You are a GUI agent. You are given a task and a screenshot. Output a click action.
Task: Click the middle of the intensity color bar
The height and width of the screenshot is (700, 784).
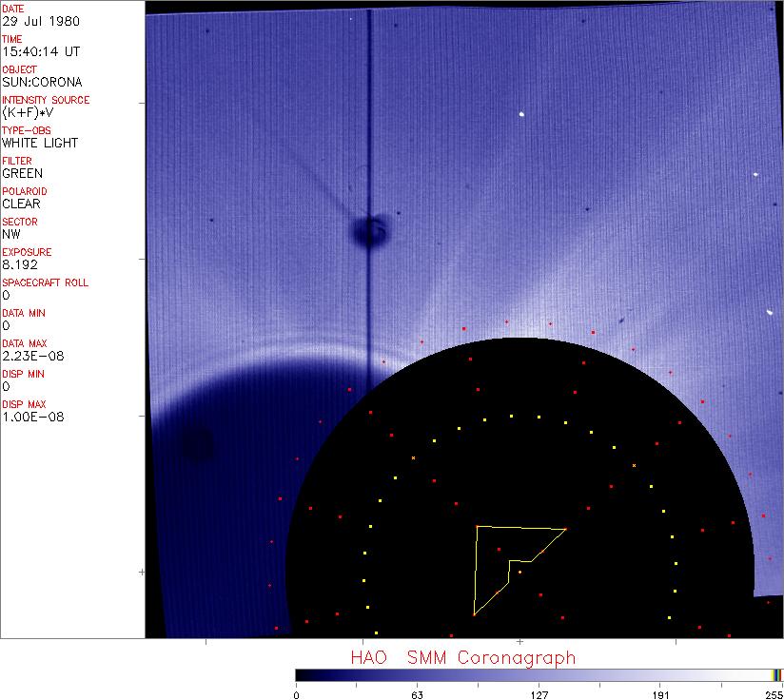539,674
